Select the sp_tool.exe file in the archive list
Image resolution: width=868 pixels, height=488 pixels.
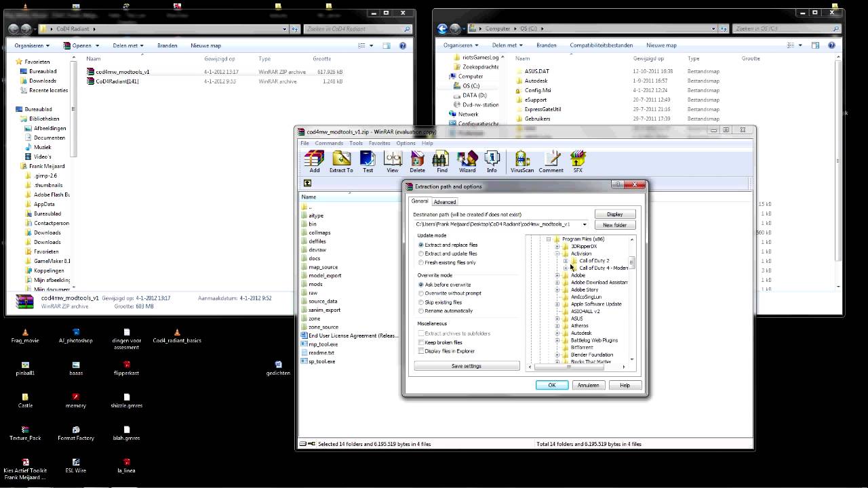(x=321, y=361)
